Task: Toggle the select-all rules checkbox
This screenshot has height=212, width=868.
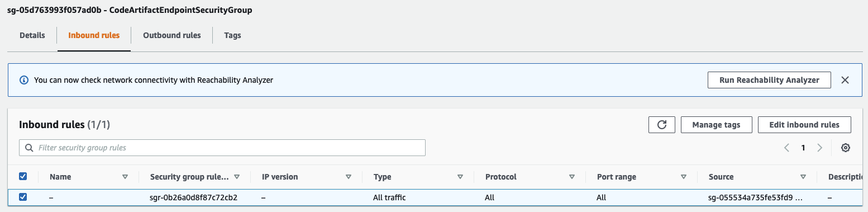Action: 23,176
